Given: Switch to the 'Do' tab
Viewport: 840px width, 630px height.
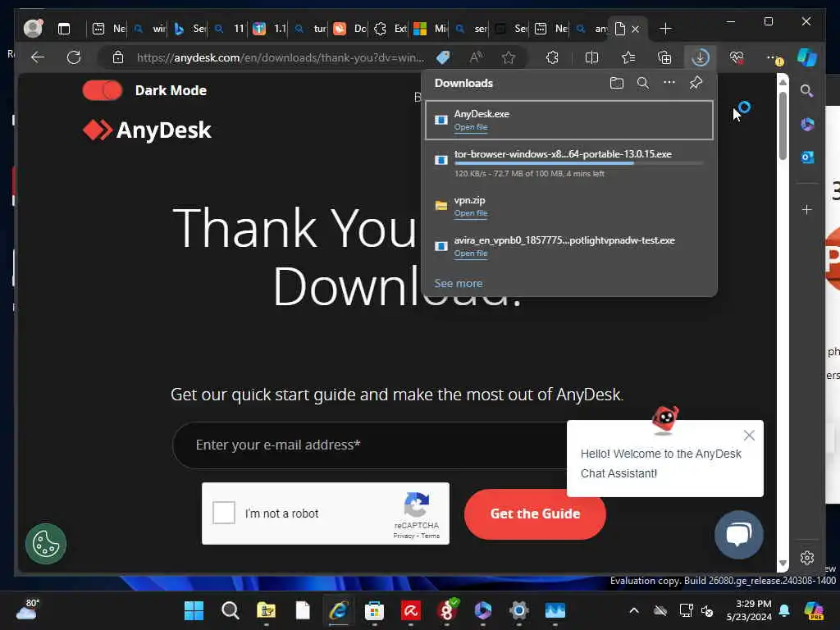Looking at the screenshot, I should click(350, 29).
